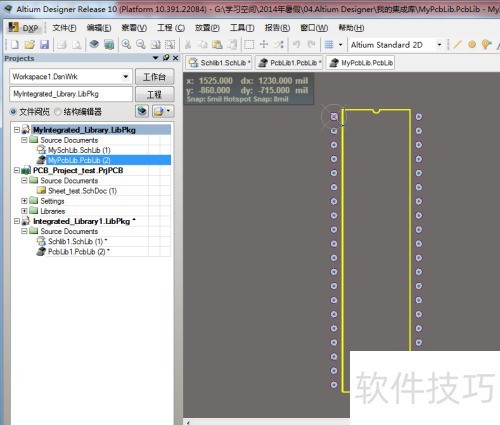Select the Place Pad tool icon
500x425 pixels.
tap(472, 44)
